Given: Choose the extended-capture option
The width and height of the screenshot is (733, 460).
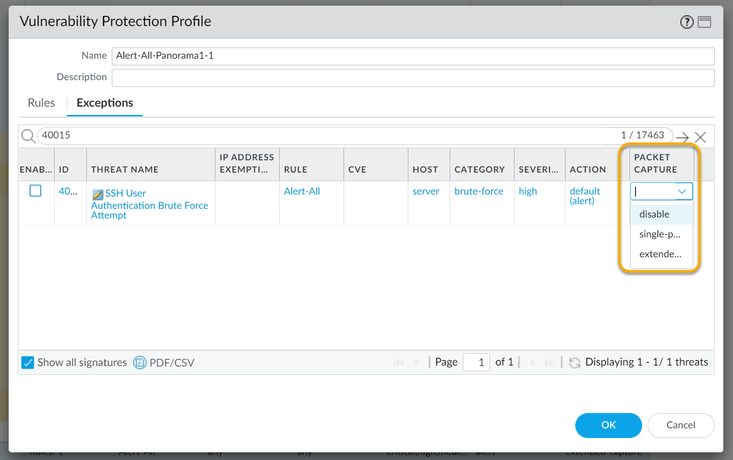Looking at the screenshot, I should pos(660,254).
